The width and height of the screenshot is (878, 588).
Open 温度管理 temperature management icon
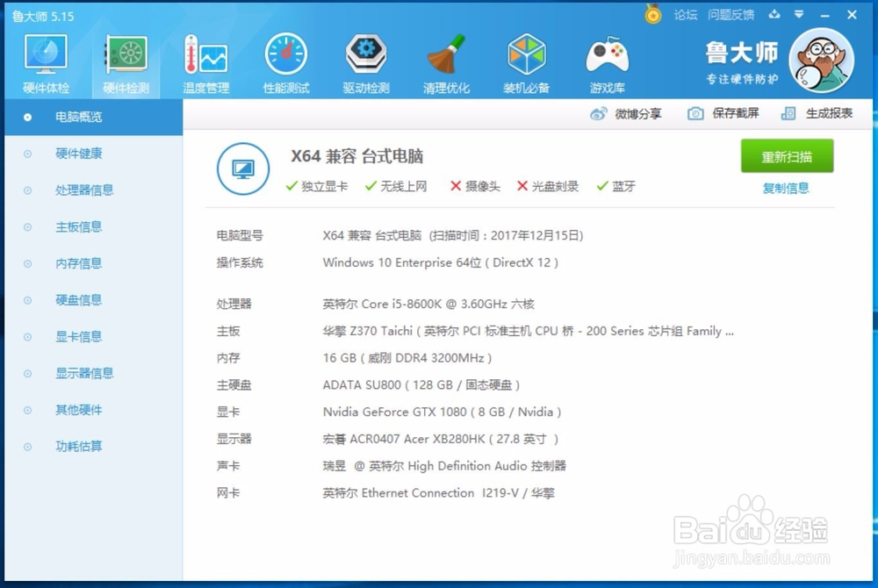pyautogui.click(x=206, y=63)
